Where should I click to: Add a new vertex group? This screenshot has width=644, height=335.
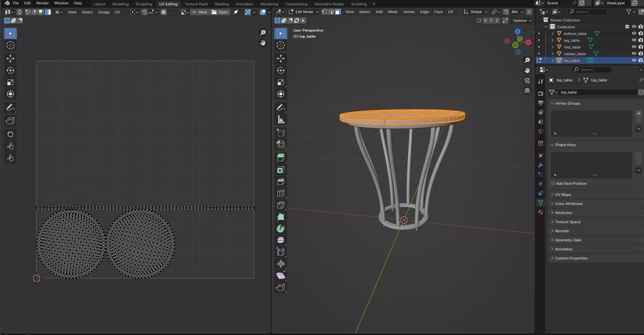coord(639,113)
